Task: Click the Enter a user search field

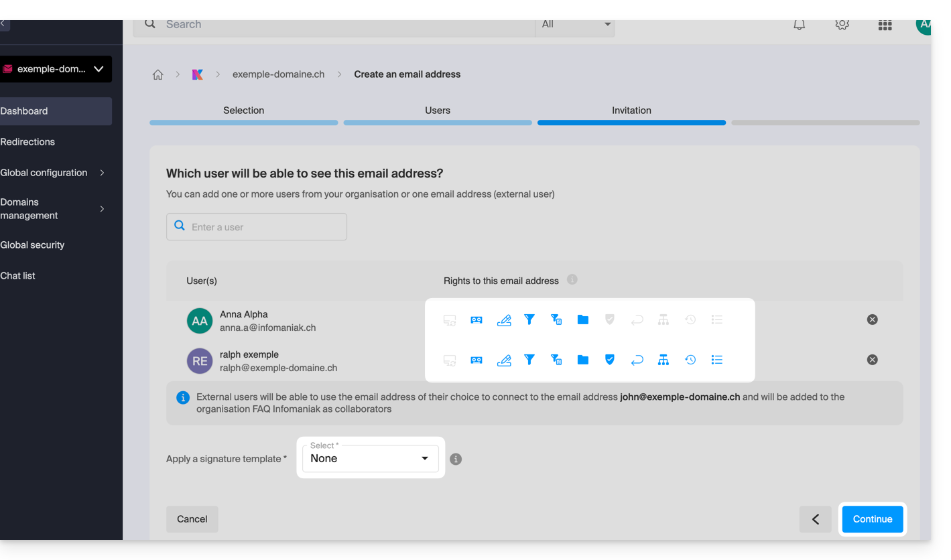Action: point(257,227)
